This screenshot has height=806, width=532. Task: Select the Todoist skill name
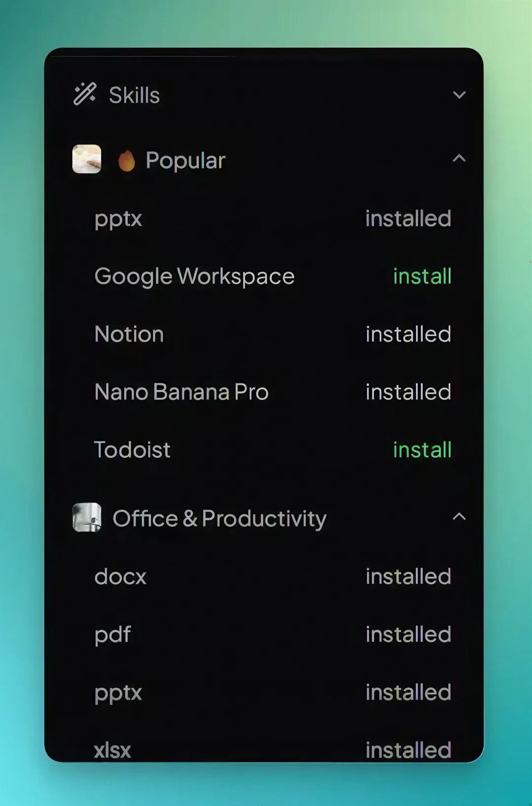(132, 449)
